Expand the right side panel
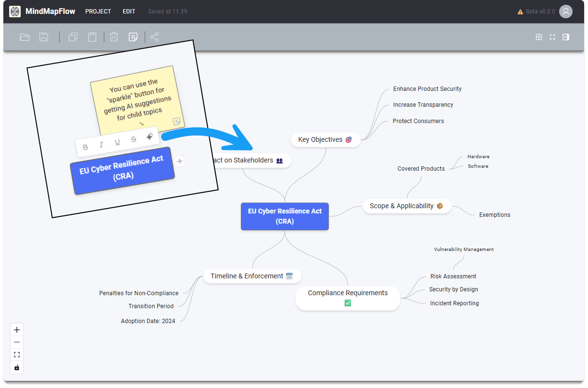 tap(566, 37)
